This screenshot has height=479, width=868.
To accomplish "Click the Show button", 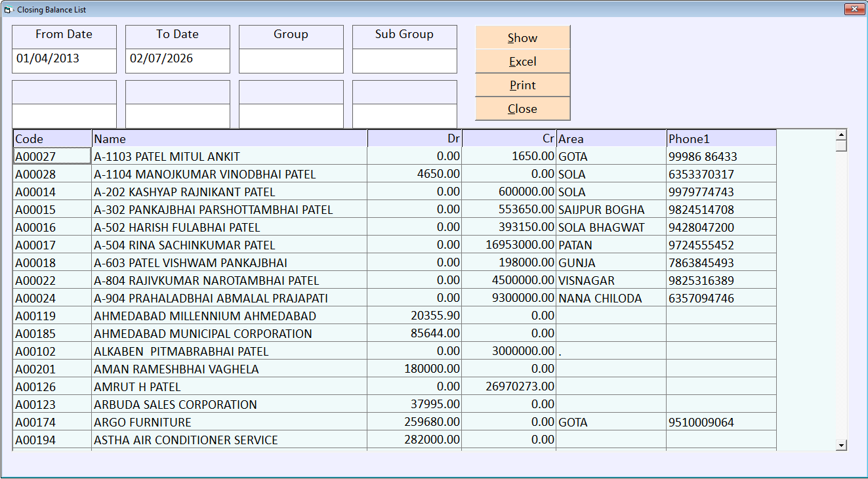I will pos(523,38).
